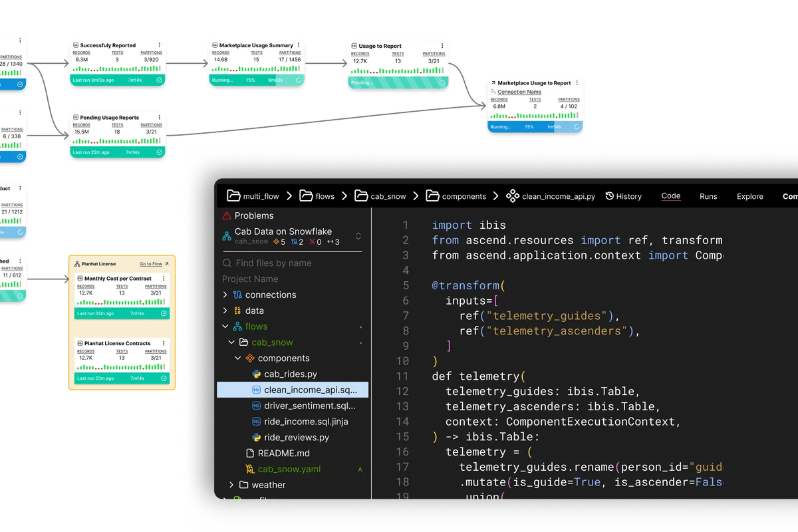798x532 pixels.
Task: Open cab_snow.yaml file
Action: (x=289, y=469)
